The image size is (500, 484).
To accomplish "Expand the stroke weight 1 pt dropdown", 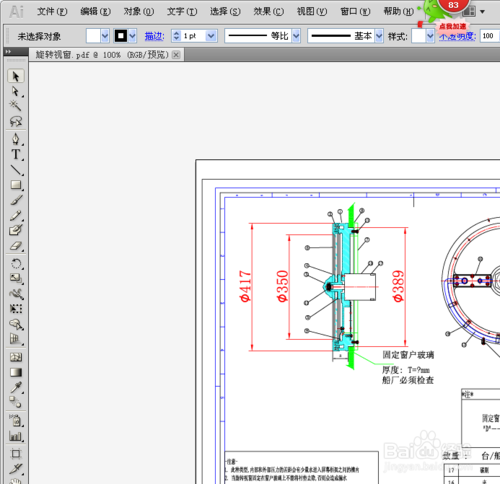I will click(x=211, y=36).
